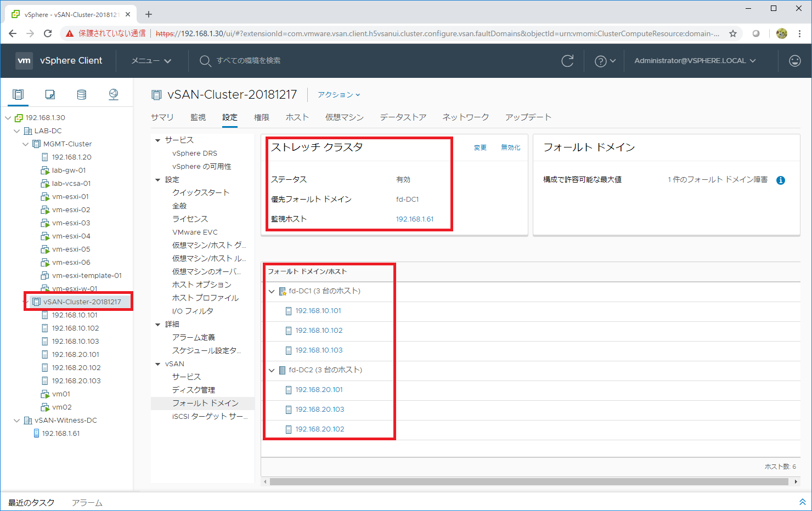Image resolution: width=812 pixels, height=511 pixels.
Task: Open the 最近のタスク bottom tab
Action: coord(31,503)
